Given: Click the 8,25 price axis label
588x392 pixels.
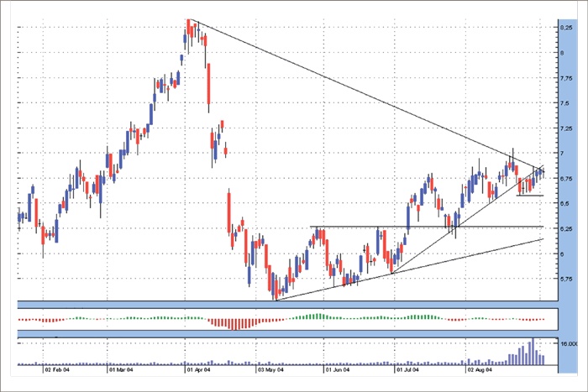Looking at the screenshot, I should click(566, 28).
